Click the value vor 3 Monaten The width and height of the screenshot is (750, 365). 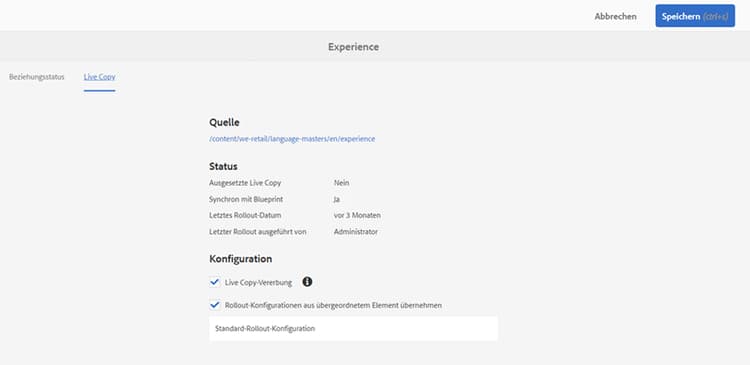(x=357, y=215)
